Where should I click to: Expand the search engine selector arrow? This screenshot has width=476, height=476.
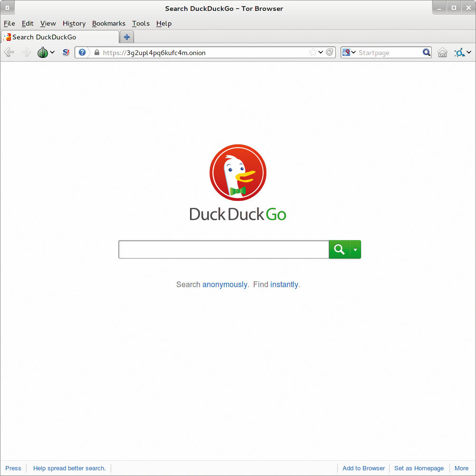click(x=353, y=52)
